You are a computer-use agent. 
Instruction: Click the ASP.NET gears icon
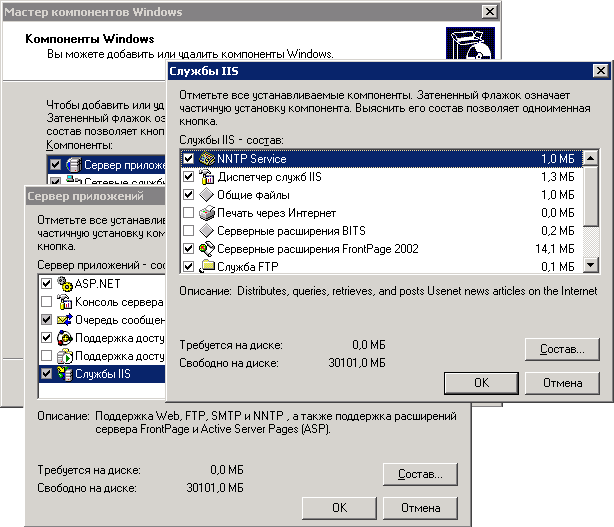(x=65, y=284)
